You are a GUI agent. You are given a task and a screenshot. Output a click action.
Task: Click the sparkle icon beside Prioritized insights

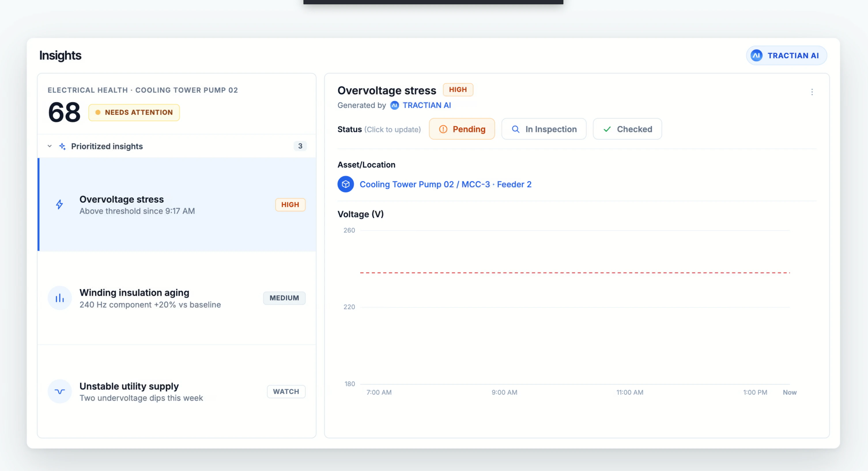[x=62, y=146]
